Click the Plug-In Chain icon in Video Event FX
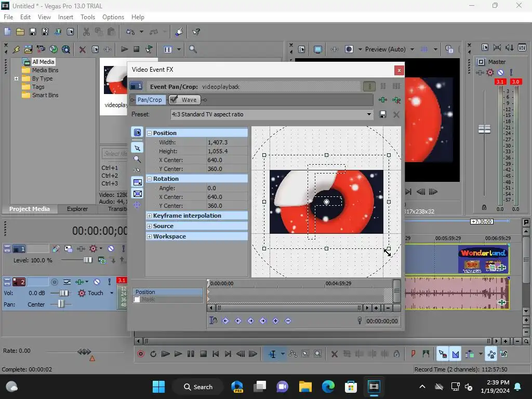The height and width of the screenshot is (399, 532). click(383, 100)
